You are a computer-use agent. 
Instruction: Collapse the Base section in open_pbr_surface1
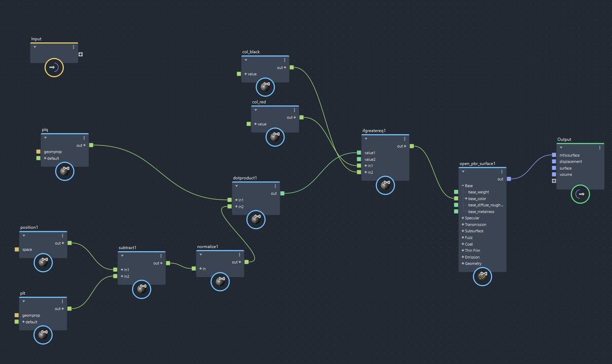click(463, 186)
